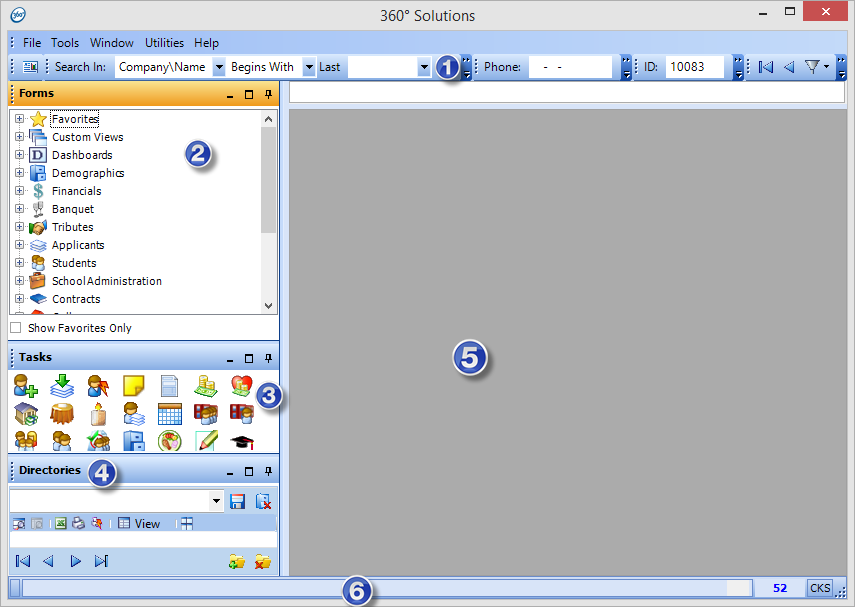Viewport: 855px width, 607px height.
Task: Click the red heart donation task icon
Action: point(242,386)
